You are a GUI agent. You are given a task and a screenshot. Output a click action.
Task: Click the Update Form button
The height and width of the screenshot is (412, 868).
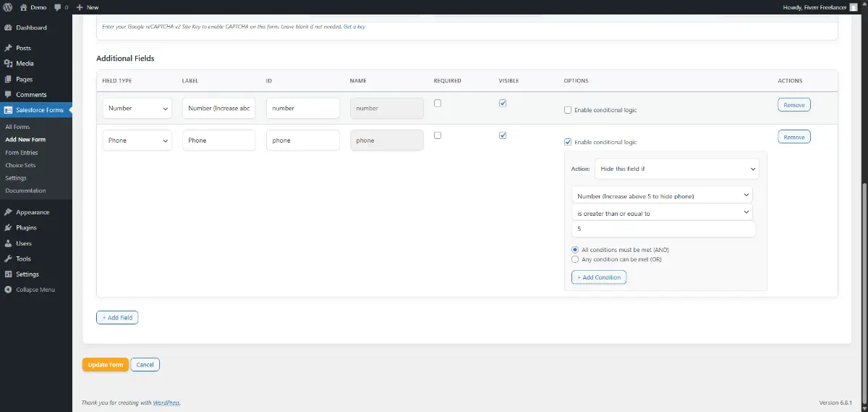click(106, 364)
